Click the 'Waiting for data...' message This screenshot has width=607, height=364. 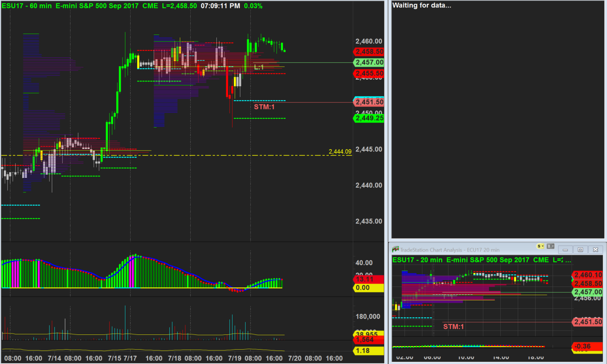(x=422, y=6)
